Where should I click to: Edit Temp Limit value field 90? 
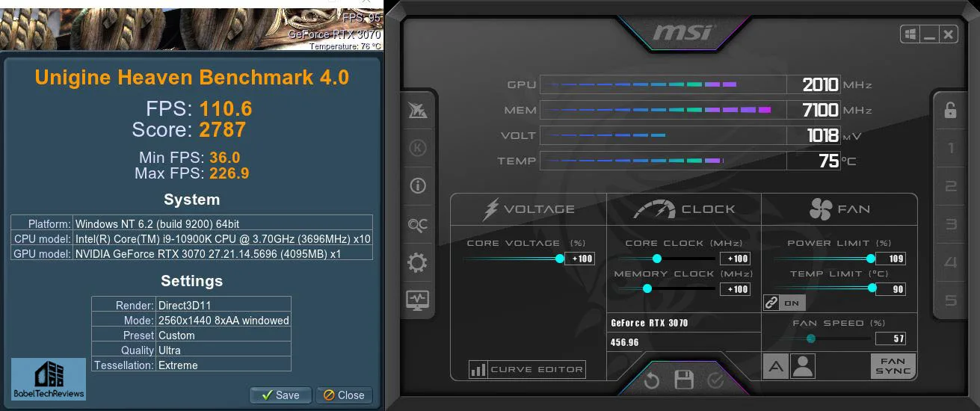point(890,289)
